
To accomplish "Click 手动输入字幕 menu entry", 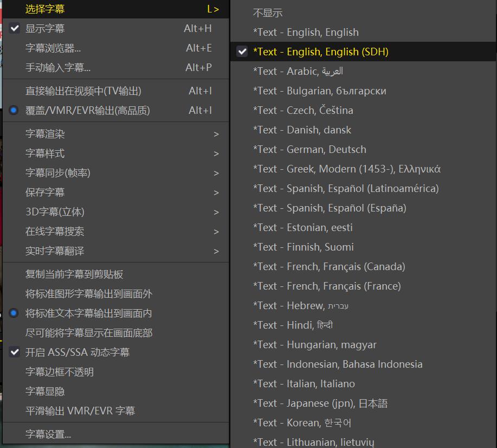I will [58, 68].
